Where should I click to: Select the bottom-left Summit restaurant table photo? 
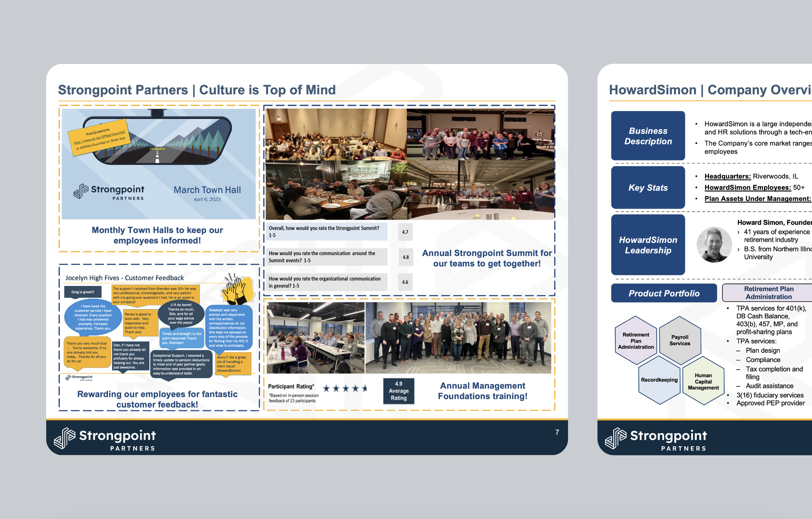[336, 190]
